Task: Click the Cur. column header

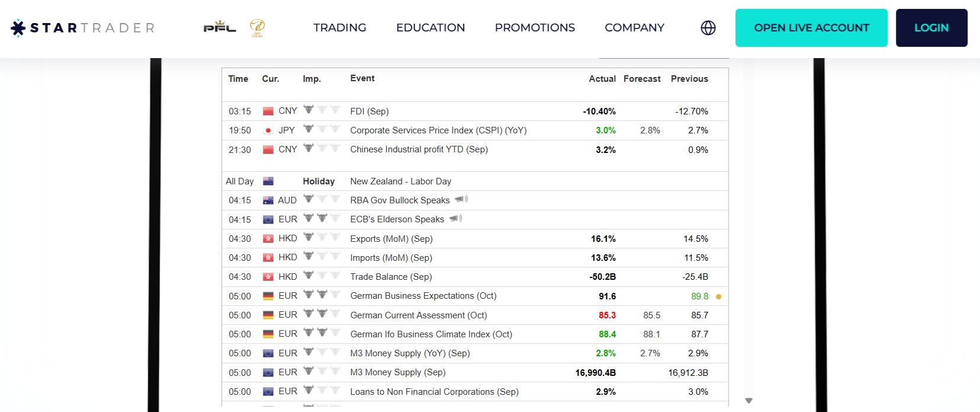Action: pos(271,79)
